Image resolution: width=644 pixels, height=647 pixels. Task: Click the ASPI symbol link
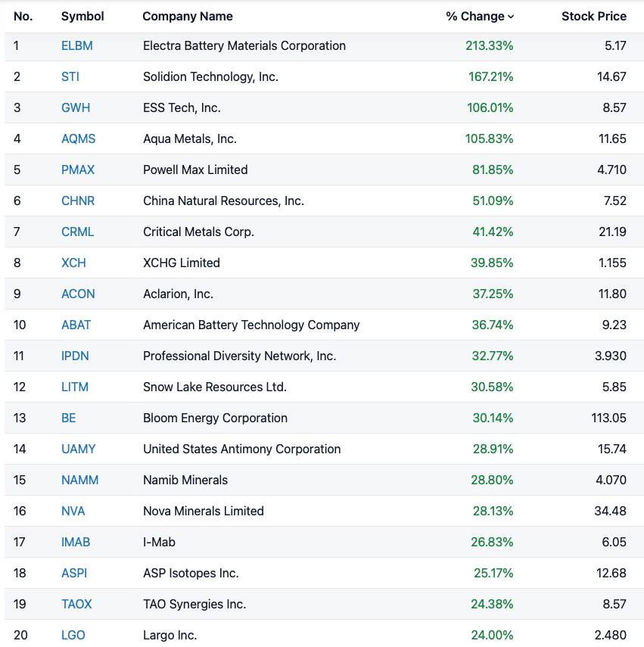pyautogui.click(x=74, y=573)
